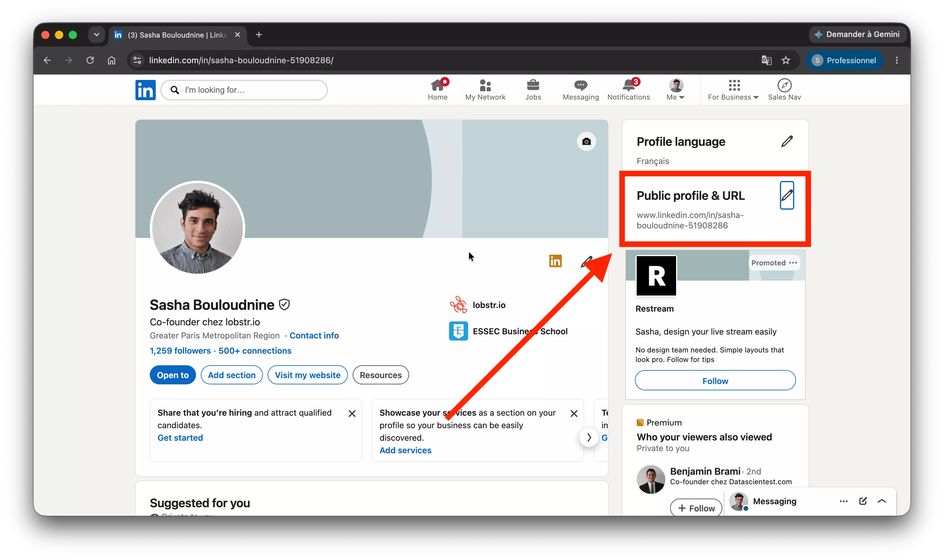The width and height of the screenshot is (944, 560).
Task: Go back in browser history
Action: [47, 60]
